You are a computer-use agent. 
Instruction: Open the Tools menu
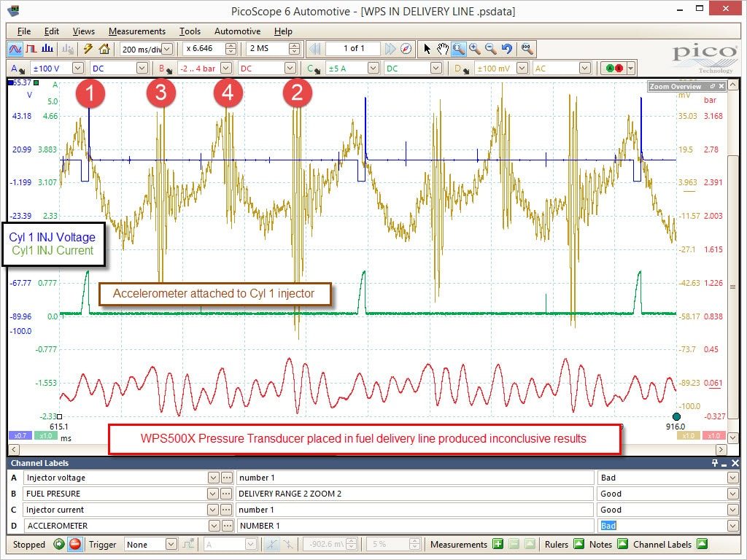tap(190, 31)
